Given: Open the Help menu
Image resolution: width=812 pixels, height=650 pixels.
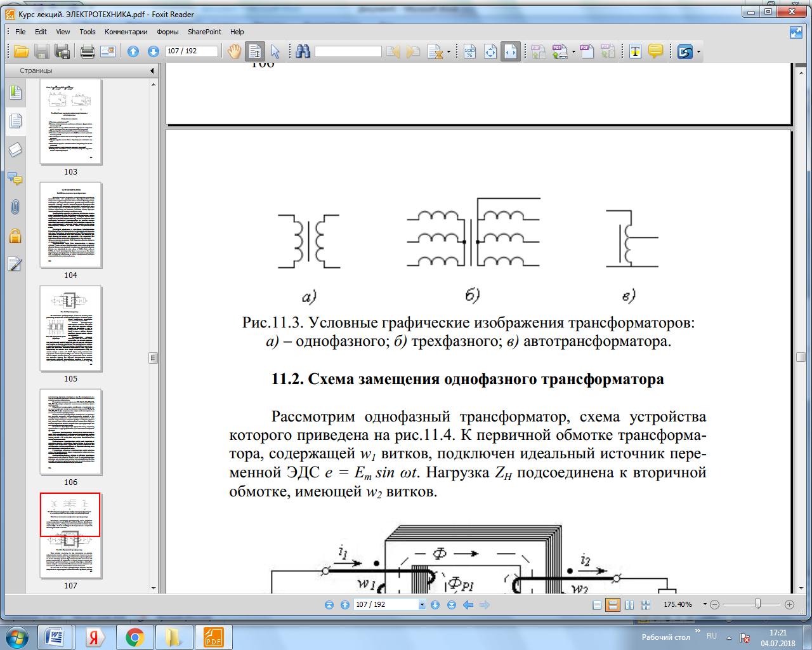Looking at the screenshot, I should coord(237,32).
